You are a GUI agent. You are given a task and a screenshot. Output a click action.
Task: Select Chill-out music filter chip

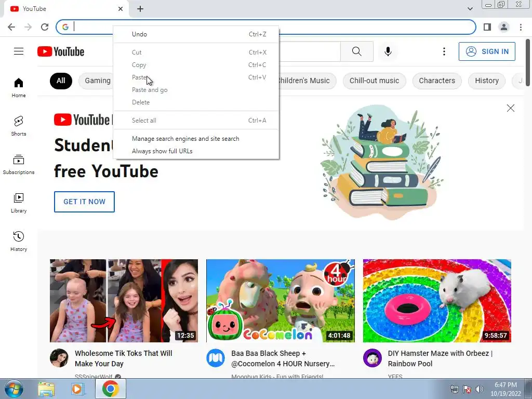pyautogui.click(x=374, y=81)
